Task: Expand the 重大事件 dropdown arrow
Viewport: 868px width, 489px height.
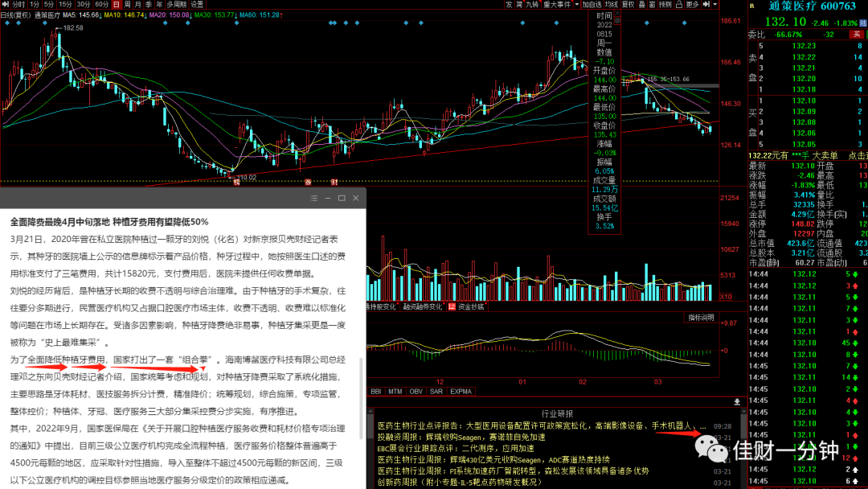Action: pos(577,4)
